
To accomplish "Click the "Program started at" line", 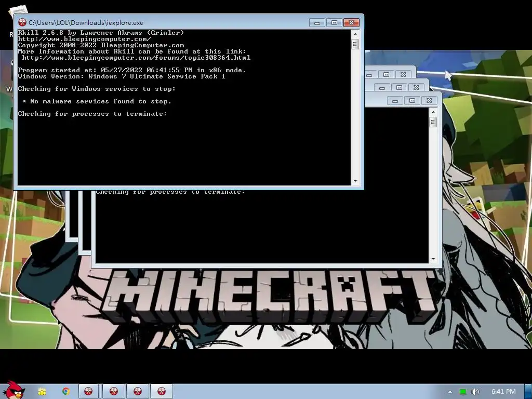I will (x=132, y=70).
